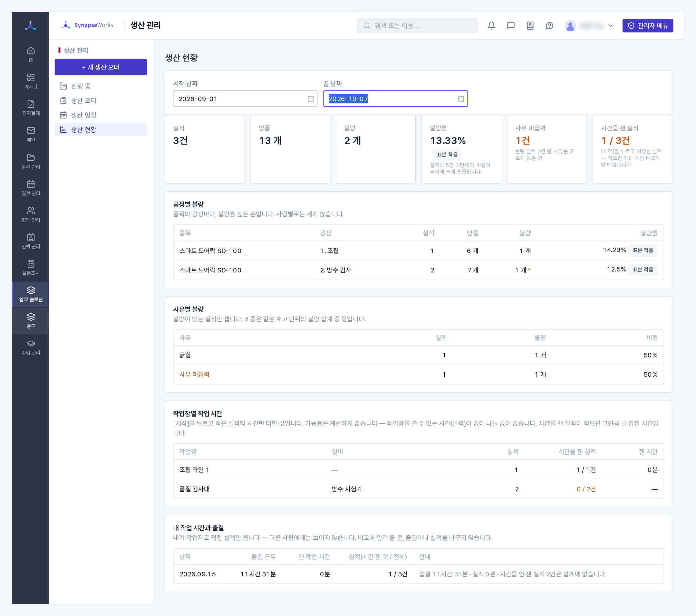Click the 끝 날짜 date input
The width and height of the screenshot is (696, 616).
pos(395,99)
